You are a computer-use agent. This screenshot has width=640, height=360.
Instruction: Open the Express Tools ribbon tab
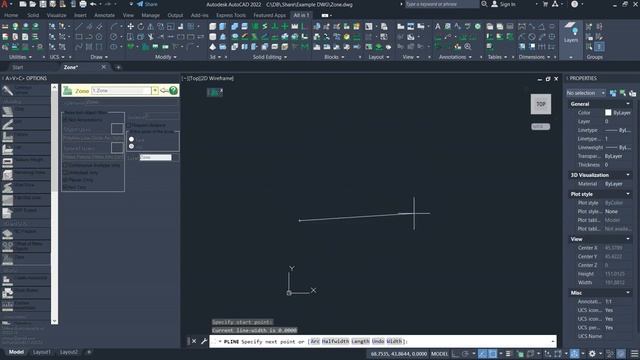(x=231, y=15)
